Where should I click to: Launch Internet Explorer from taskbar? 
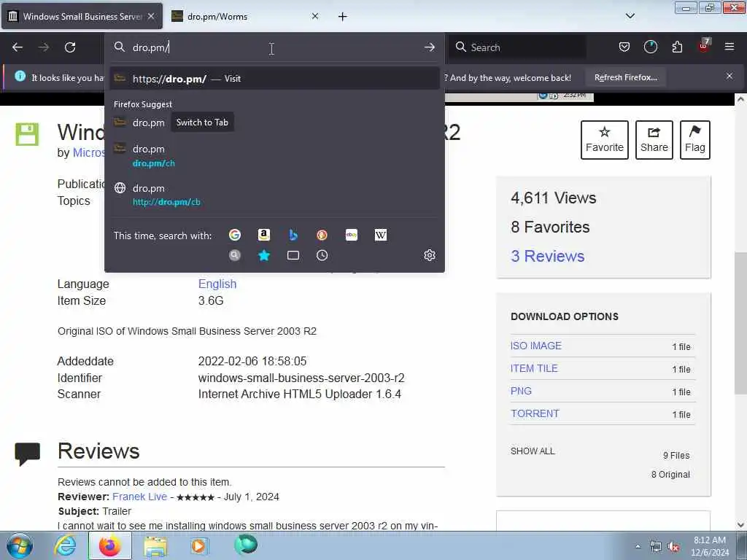[x=65, y=545]
